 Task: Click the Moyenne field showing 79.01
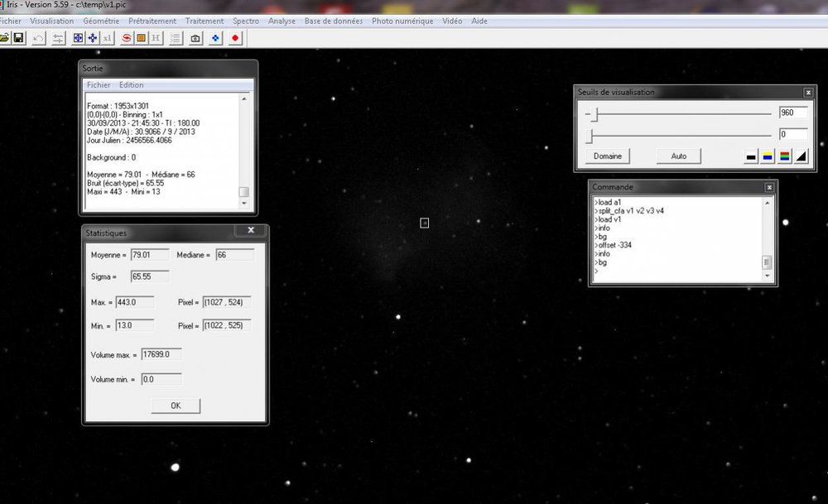pyautogui.click(x=150, y=255)
